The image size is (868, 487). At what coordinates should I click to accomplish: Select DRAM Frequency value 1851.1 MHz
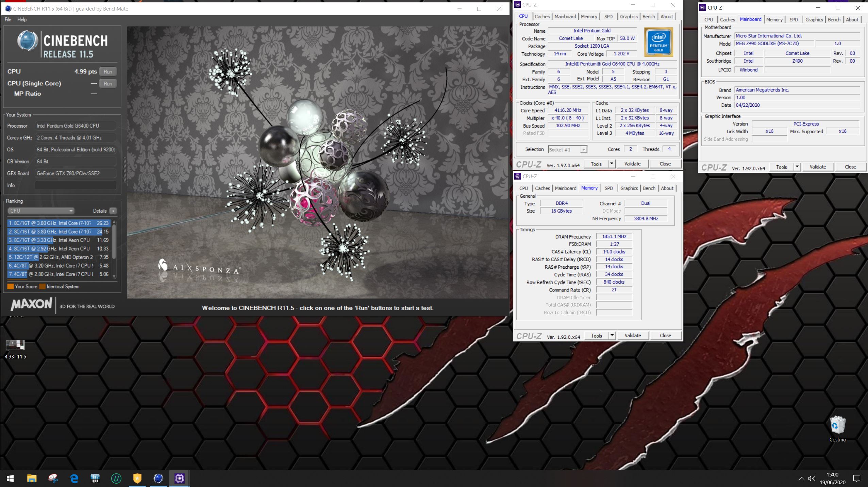coord(614,236)
